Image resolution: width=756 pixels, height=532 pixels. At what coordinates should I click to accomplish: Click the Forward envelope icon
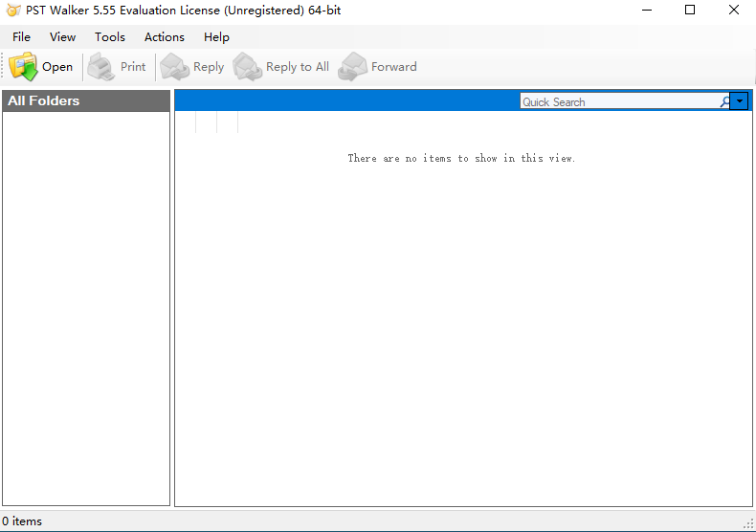pyautogui.click(x=352, y=67)
